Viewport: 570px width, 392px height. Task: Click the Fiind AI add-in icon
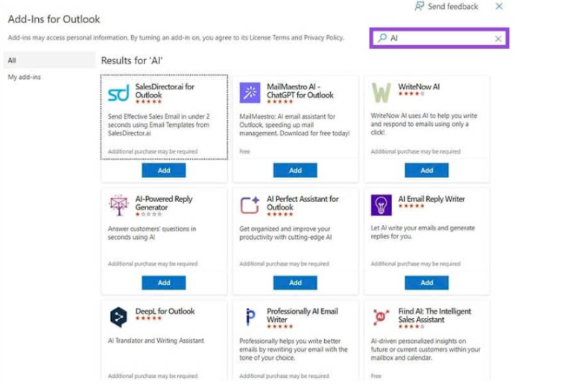[x=381, y=317]
